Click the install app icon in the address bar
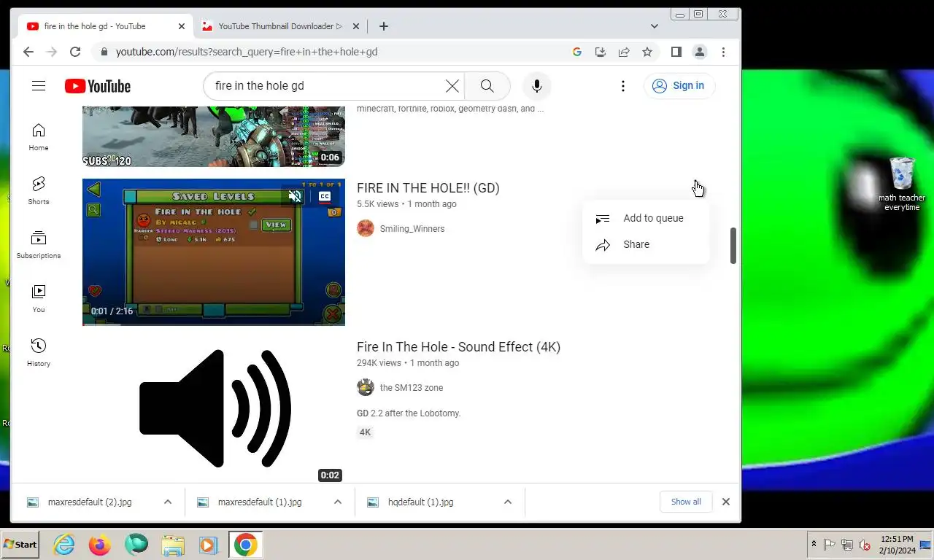The image size is (934, 560). pos(601,52)
